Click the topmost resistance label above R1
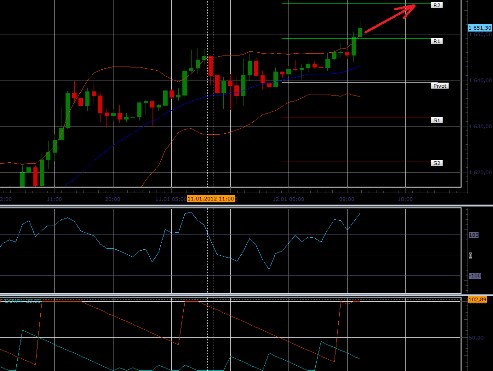Image resolution: width=493 pixels, height=371 pixels. coord(437,5)
